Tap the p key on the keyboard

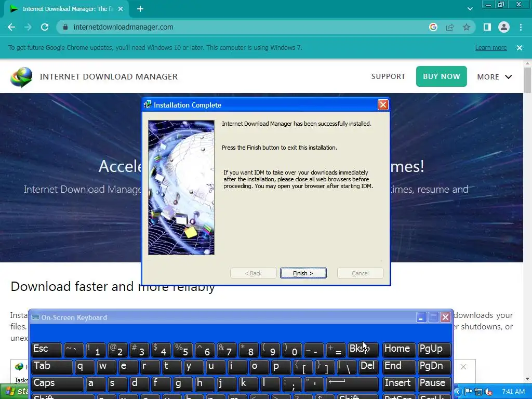[x=281, y=367]
